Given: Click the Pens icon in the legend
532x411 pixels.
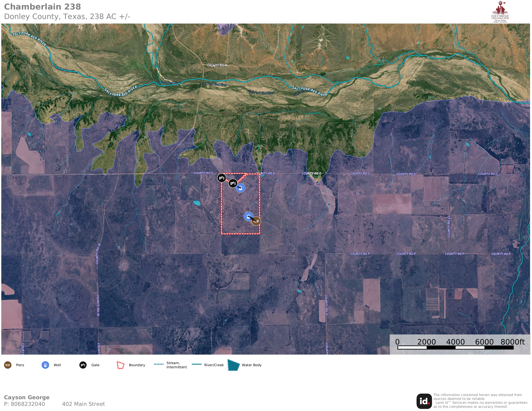Looking at the screenshot, I should pos(8,365).
